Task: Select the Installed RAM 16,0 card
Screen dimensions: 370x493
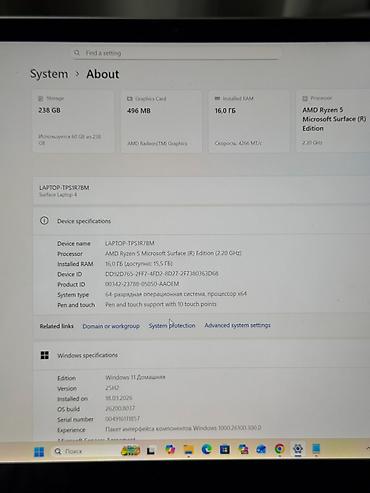Action: click(x=249, y=121)
